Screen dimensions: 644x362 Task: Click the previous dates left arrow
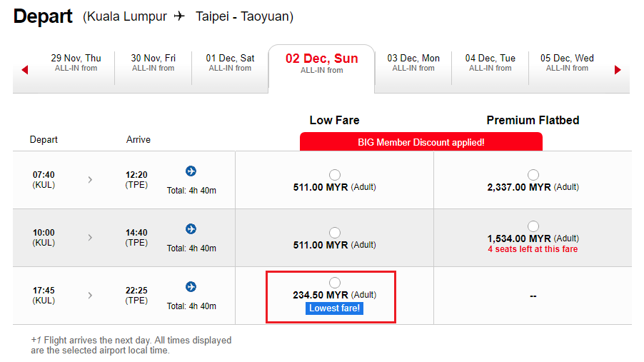pyautogui.click(x=24, y=70)
